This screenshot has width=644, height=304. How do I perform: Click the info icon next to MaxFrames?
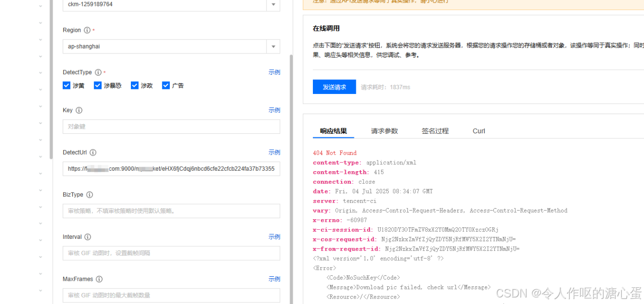(x=99, y=279)
